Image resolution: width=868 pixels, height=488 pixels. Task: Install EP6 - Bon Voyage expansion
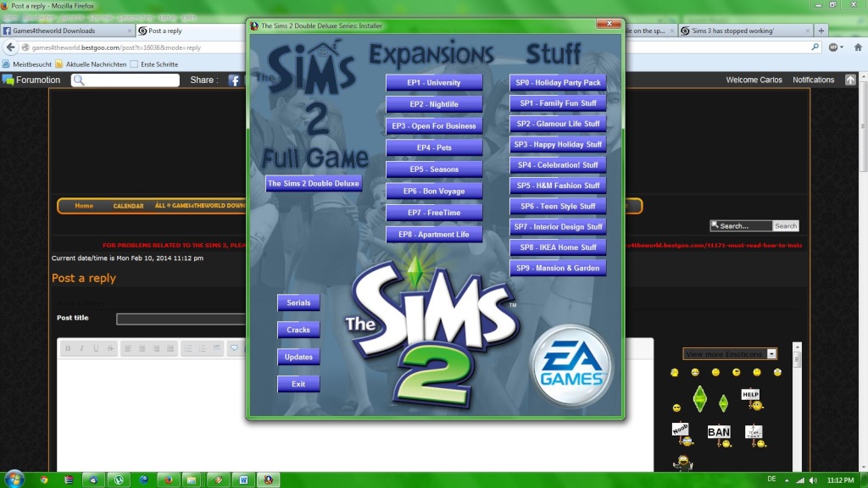point(434,191)
